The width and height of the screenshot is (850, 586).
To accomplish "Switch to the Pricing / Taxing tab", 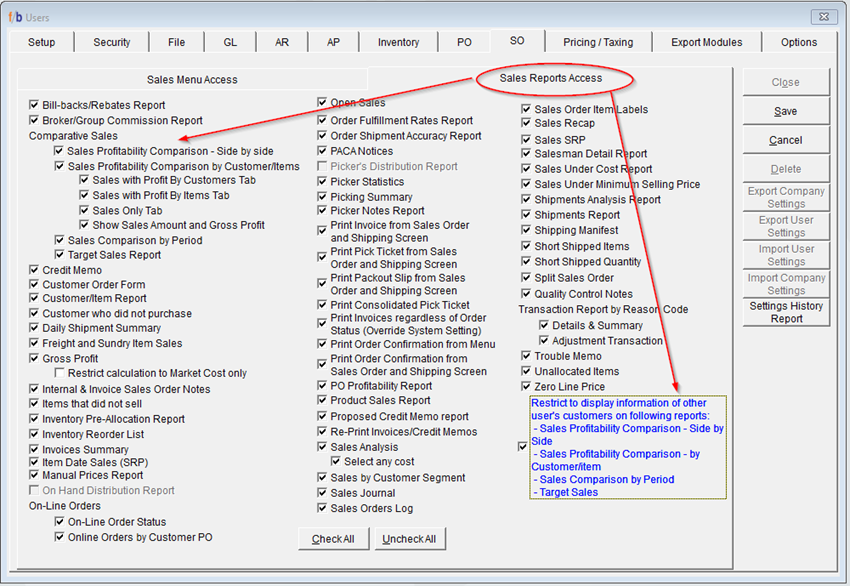I will pyautogui.click(x=598, y=42).
